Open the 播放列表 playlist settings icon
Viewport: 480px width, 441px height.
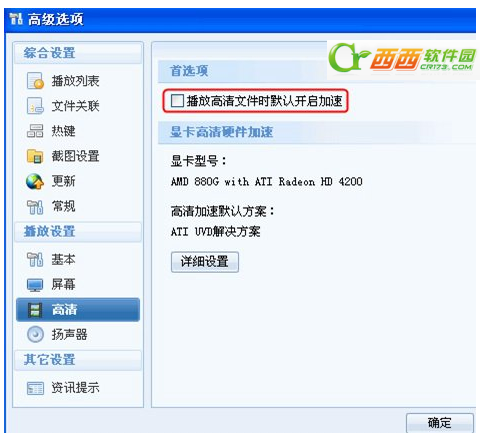coord(35,81)
